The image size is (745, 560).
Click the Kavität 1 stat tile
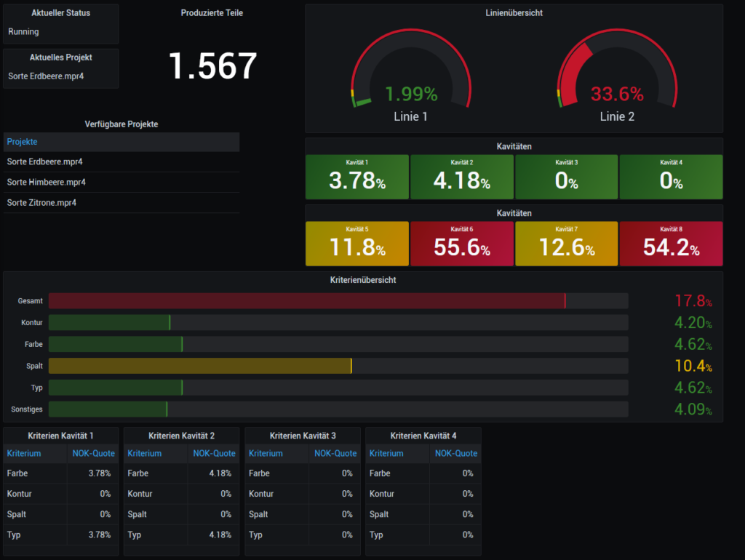357,177
